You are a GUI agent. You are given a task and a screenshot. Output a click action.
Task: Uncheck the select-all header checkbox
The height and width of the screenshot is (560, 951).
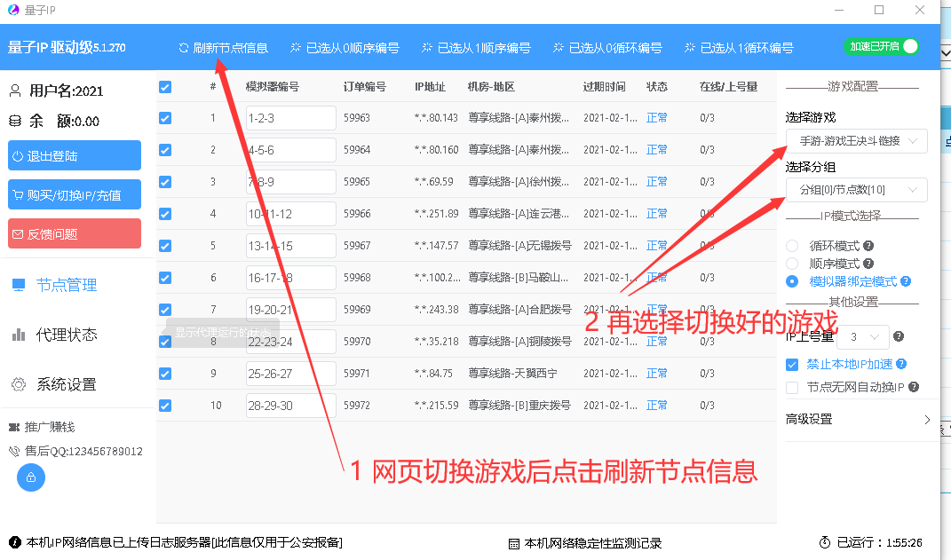(x=165, y=87)
